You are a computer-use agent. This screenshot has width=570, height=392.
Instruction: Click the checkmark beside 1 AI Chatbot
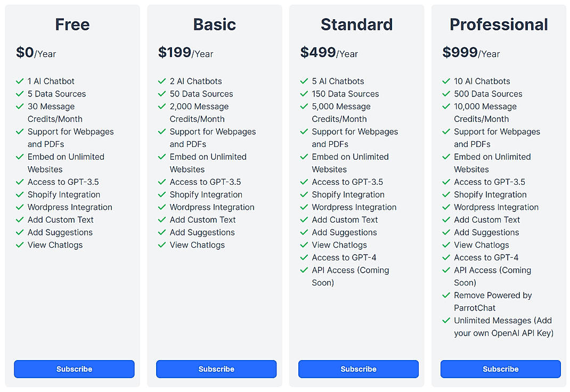click(19, 81)
